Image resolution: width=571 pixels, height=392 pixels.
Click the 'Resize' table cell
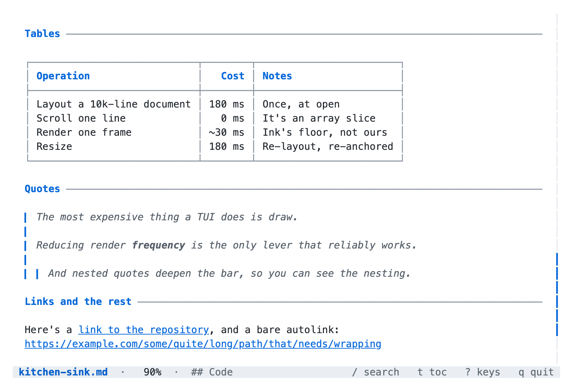point(54,147)
